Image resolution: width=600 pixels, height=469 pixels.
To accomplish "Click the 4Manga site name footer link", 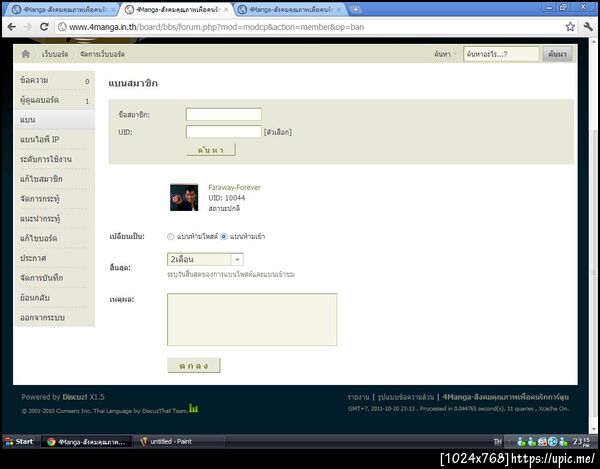I will click(x=505, y=397).
